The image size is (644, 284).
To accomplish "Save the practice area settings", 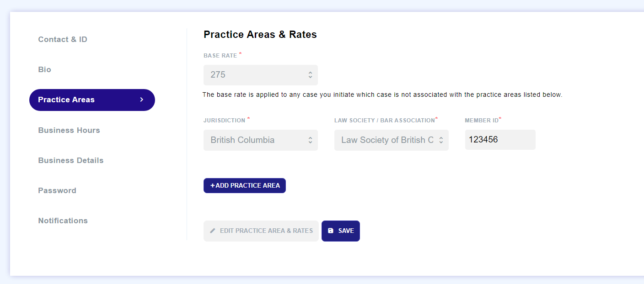I will [341, 231].
